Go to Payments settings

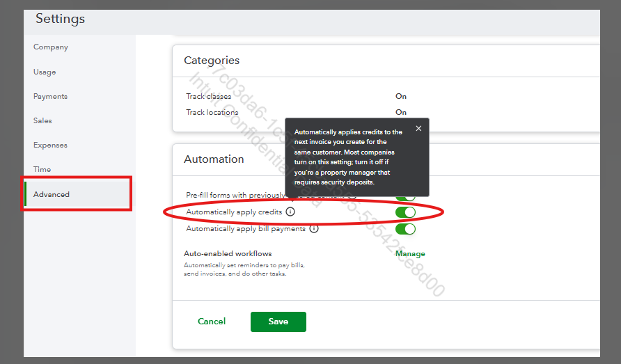pos(50,96)
